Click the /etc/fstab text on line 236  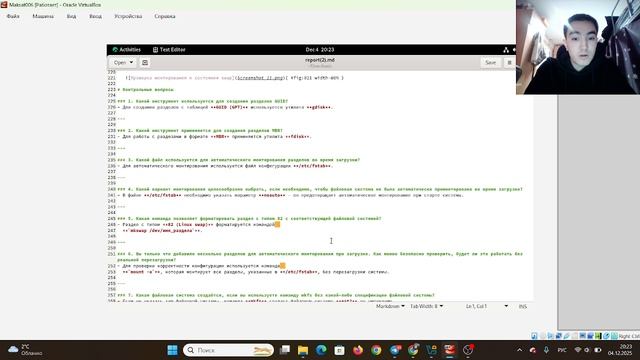pos(313,166)
